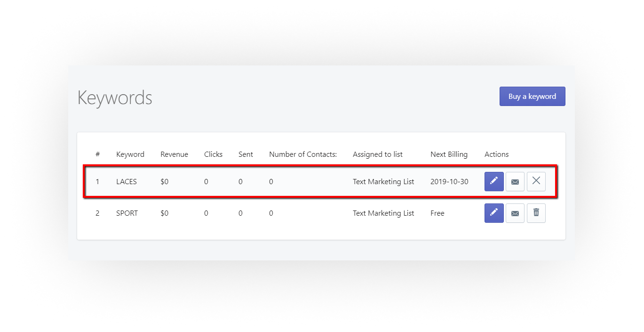Click the Assigned to list header

point(378,154)
